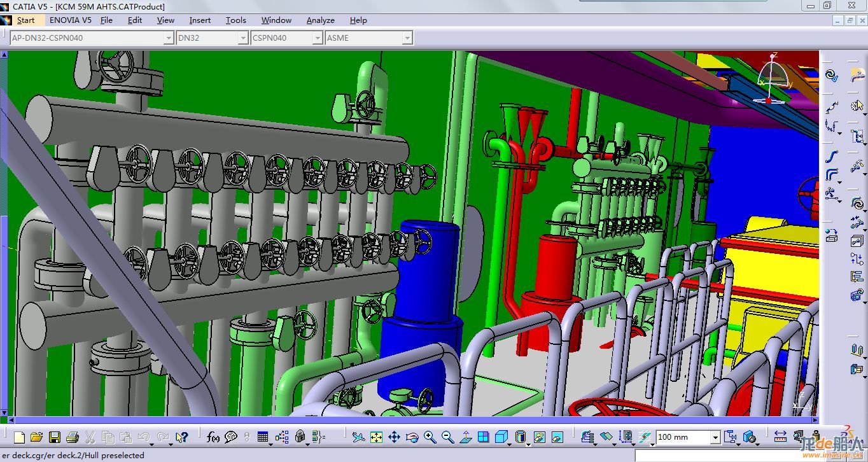
Task: Click the padlock Lock icon
Action: click(x=300, y=437)
